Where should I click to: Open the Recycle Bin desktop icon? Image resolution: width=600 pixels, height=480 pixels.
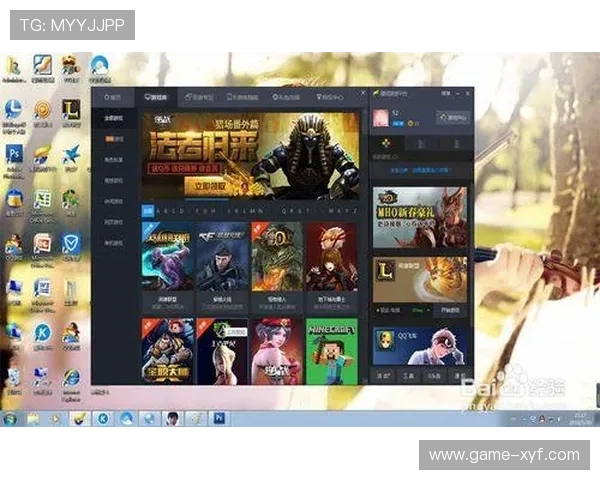click(14, 377)
